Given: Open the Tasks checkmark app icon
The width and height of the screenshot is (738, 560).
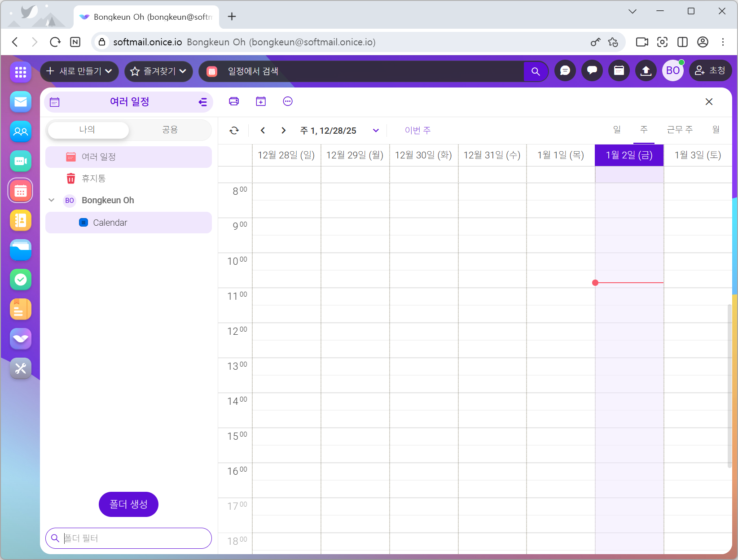Looking at the screenshot, I should [x=21, y=280].
